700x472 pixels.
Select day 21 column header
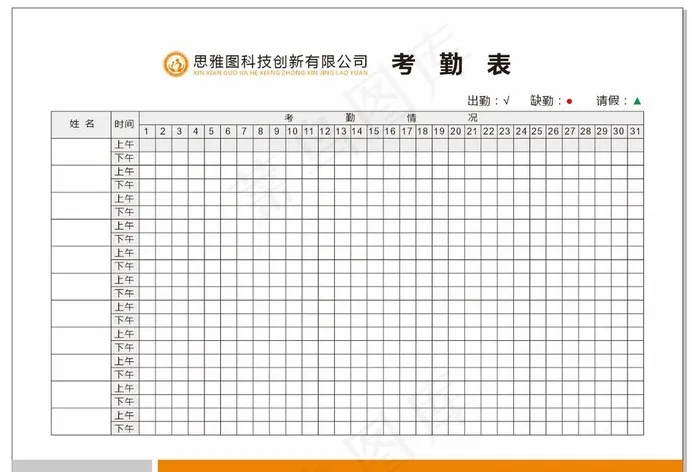(473, 131)
